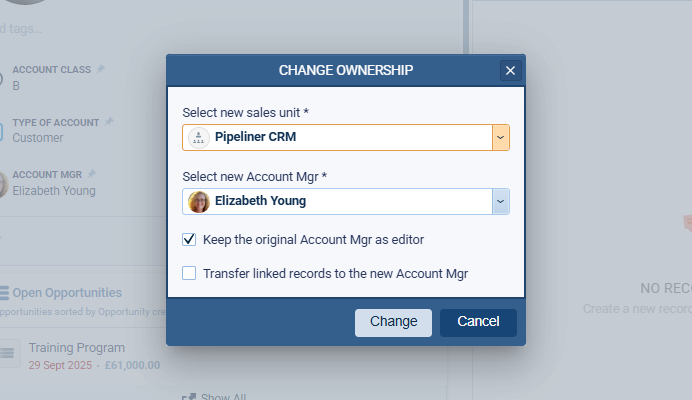Click Elizabeth Young's avatar in the Account Mgr field
692x400 pixels.
[198, 201]
